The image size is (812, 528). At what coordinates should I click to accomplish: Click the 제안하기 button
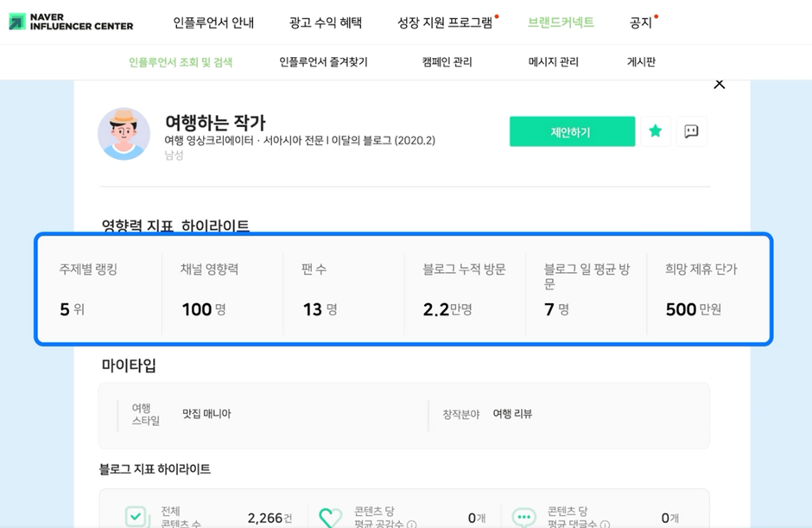coord(572,131)
